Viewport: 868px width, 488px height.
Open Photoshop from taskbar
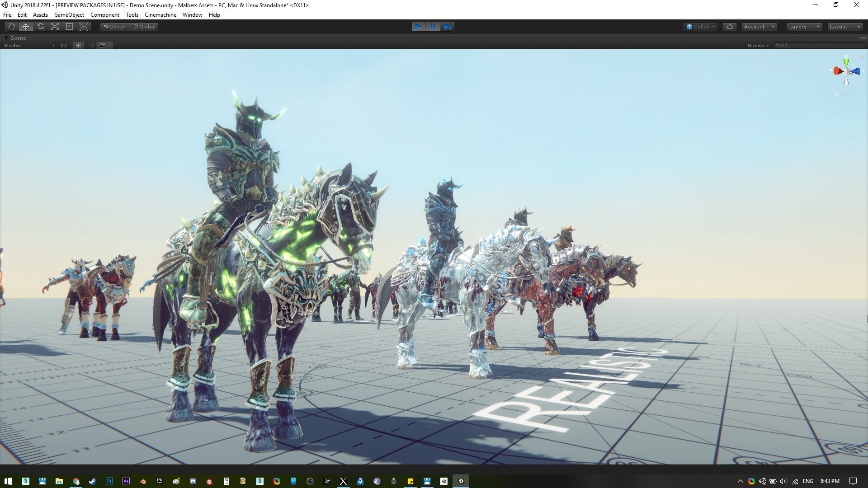(x=109, y=481)
